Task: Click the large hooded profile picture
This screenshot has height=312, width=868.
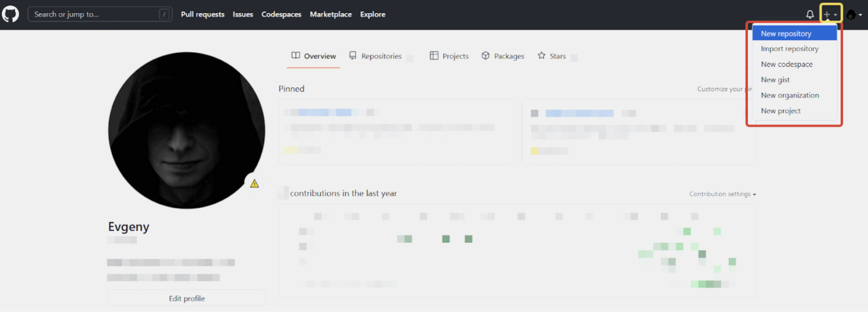Action: tap(186, 130)
